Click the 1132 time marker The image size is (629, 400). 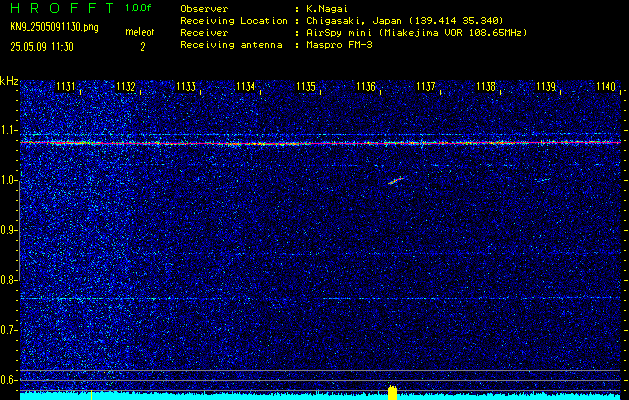pyautogui.click(x=126, y=86)
